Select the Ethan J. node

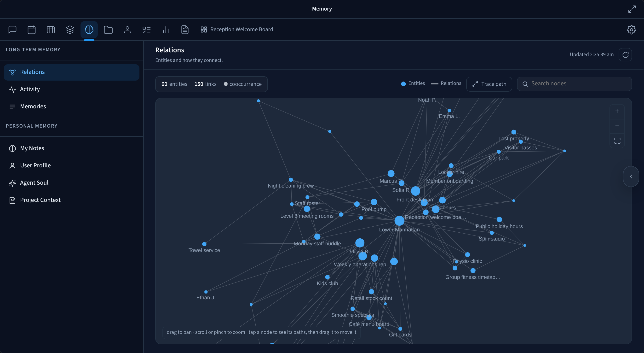coord(206,292)
